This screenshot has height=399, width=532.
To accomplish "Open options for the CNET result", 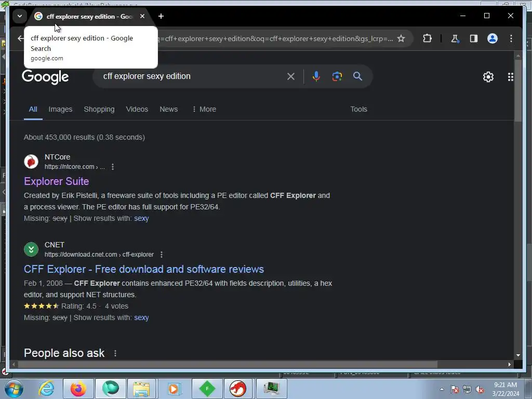I will click(x=162, y=255).
